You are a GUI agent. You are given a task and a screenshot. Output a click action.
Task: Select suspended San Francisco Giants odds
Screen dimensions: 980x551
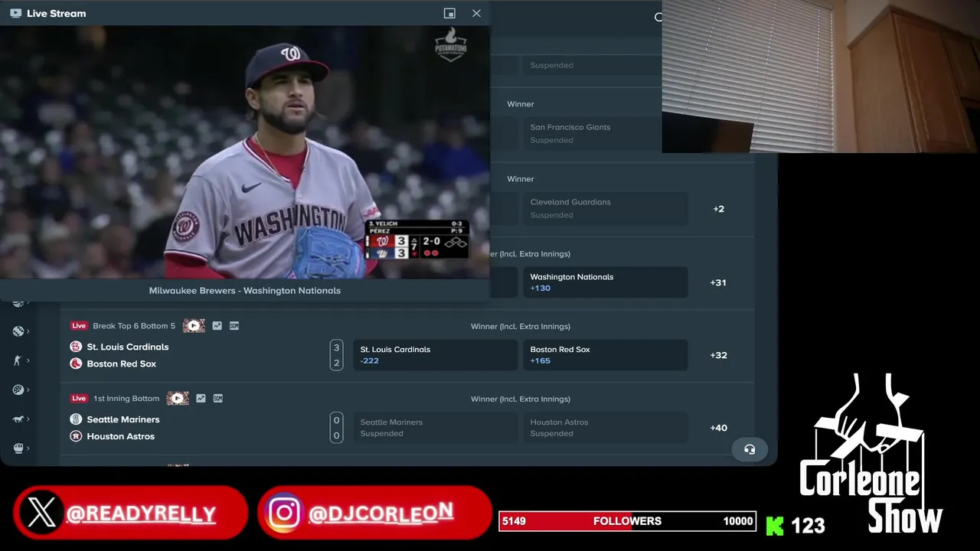coord(592,133)
